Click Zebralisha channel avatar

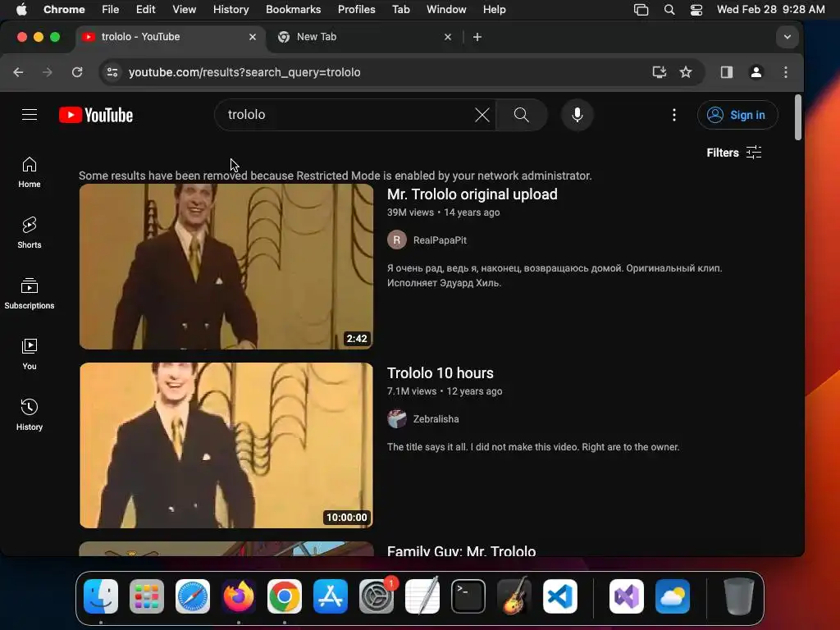coord(397,419)
